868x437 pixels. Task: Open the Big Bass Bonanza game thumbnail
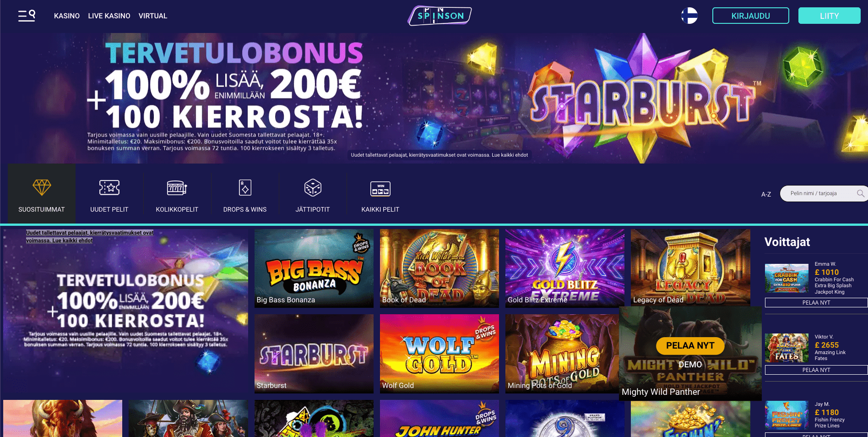coord(314,268)
